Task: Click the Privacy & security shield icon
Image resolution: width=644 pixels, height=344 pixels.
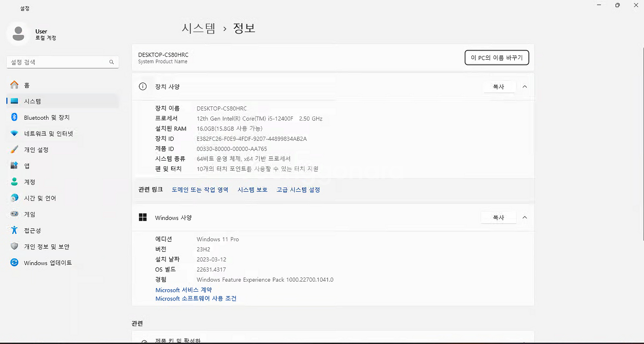Action: [x=15, y=246]
